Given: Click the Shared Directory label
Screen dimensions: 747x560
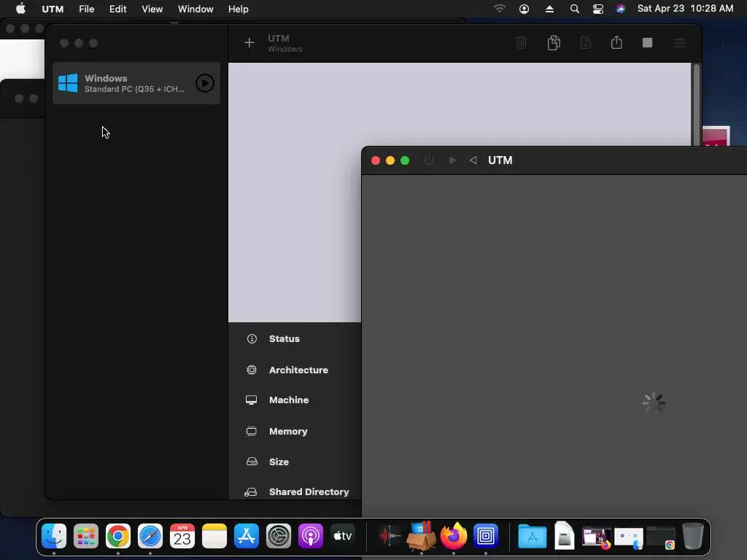Looking at the screenshot, I should coord(309,492).
